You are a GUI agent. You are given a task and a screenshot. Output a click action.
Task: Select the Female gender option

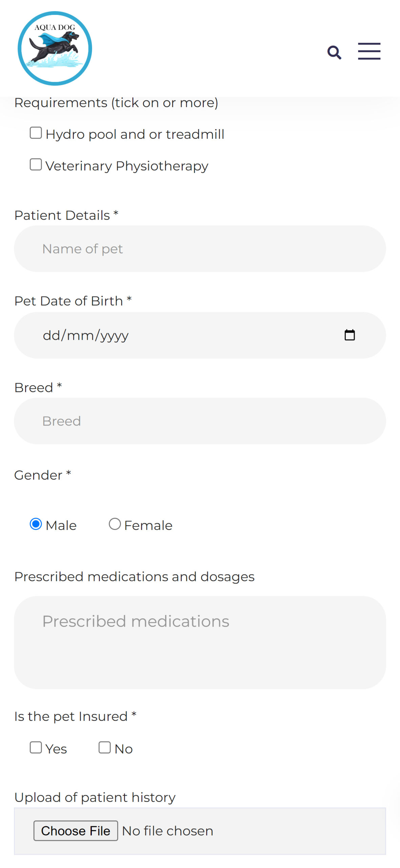pyautogui.click(x=115, y=524)
